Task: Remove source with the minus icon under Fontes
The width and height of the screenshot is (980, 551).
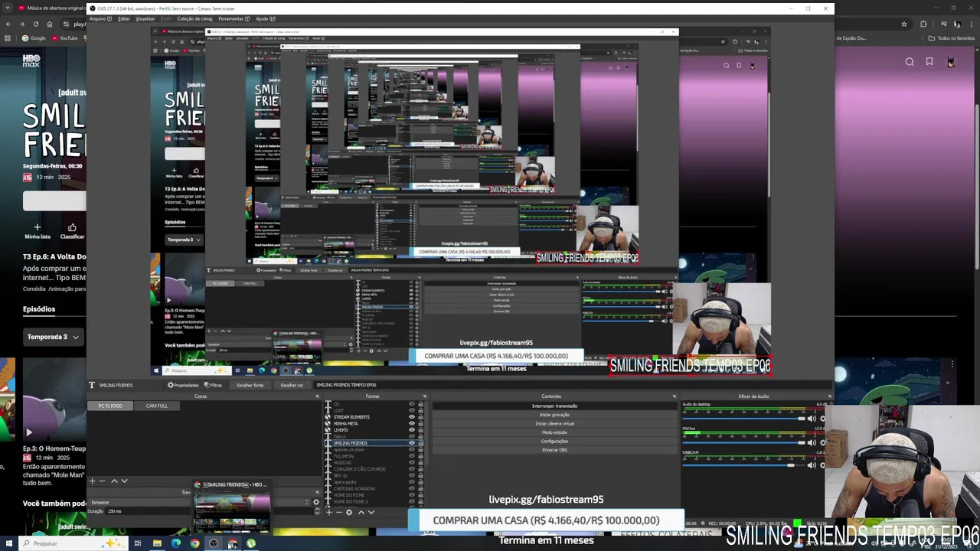Action: (x=338, y=512)
